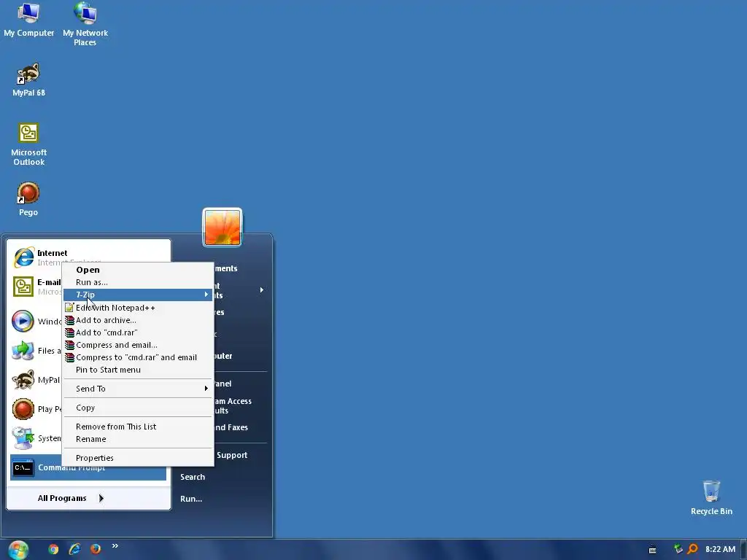Launch Internet Explorer from quick launch bar
Image resolution: width=747 pixels, height=560 pixels.
(74, 549)
